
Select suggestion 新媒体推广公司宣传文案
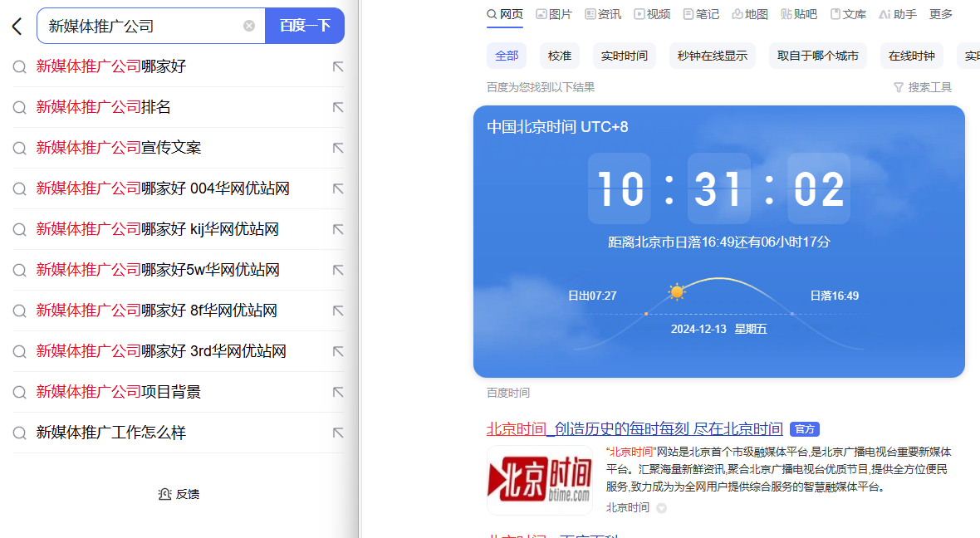[178, 148]
